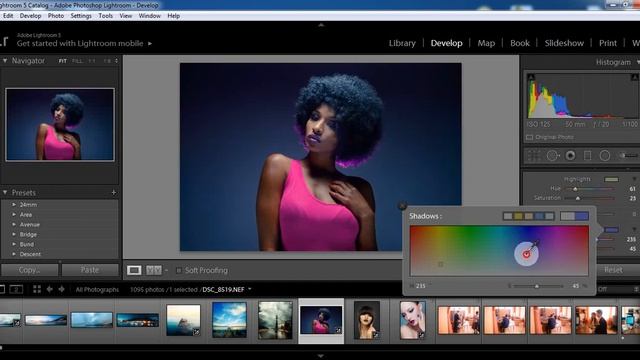Viewport: 640px width, 360px height.
Task: Select the Radial Filter tool
Action: [604, 156]
